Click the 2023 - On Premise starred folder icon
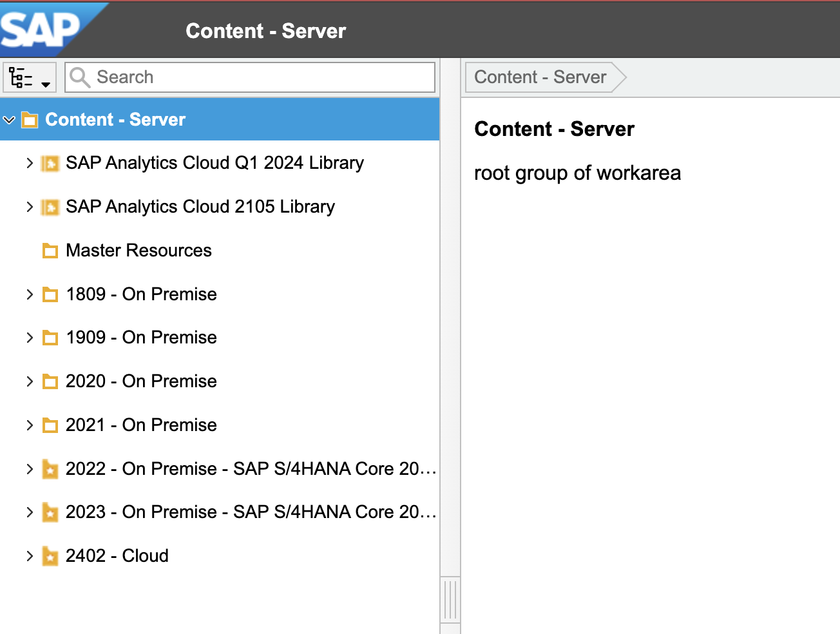This screenshot has height=634, width=840. [50, 512]
